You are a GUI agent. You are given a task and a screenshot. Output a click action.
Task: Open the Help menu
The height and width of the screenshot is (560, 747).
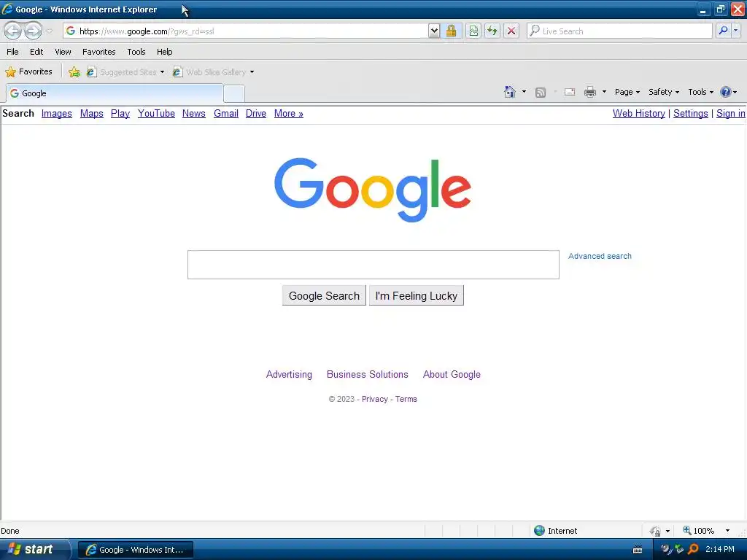[x=164, y=52]
